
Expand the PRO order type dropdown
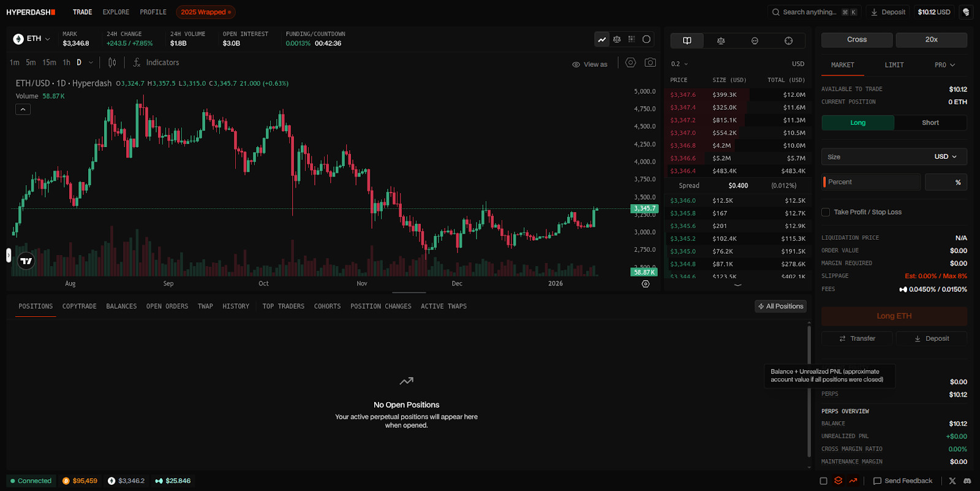click(x=944, y=65)
